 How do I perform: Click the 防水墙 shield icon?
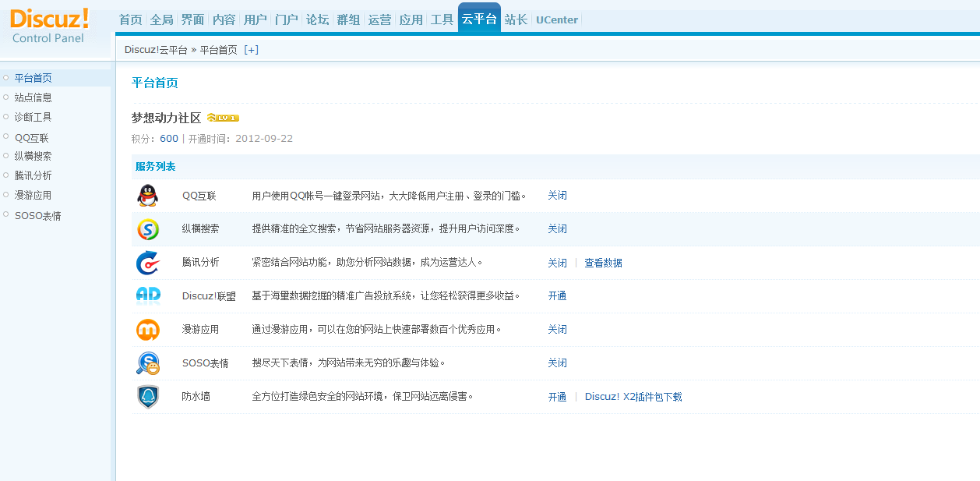(x=148, y=397)
